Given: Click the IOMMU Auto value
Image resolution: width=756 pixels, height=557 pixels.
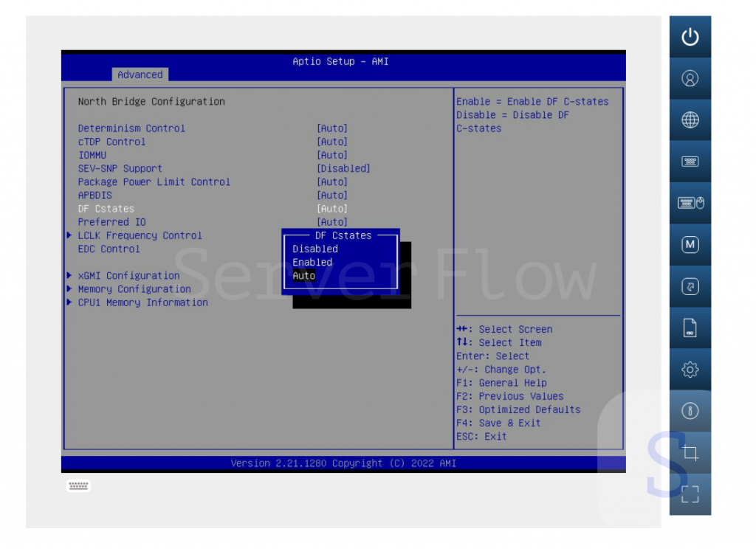Looking at the screenshot, I should coord(331,155).
